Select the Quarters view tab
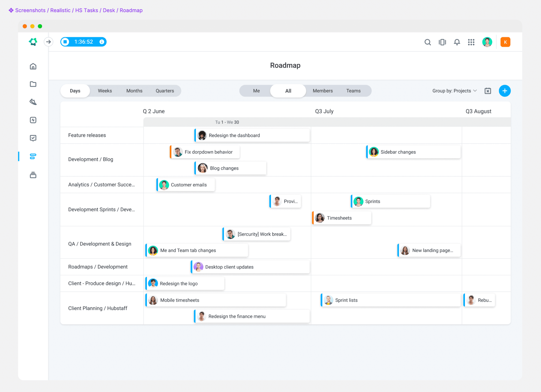Screen dimensions: 541x392 [165, 91]
